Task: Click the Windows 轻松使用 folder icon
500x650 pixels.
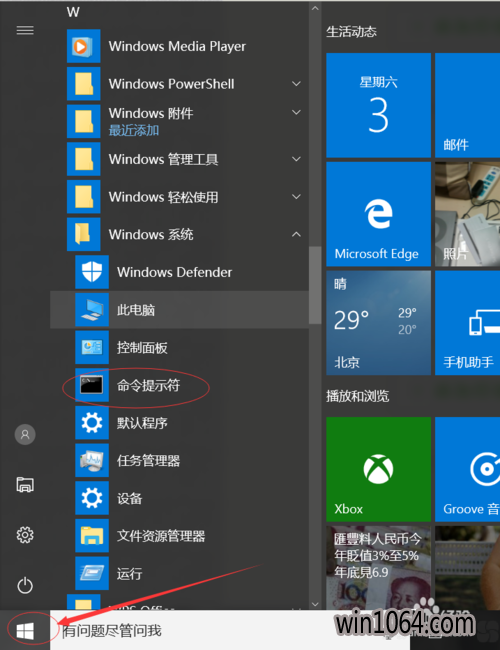Action: click(x=83, y=196)
